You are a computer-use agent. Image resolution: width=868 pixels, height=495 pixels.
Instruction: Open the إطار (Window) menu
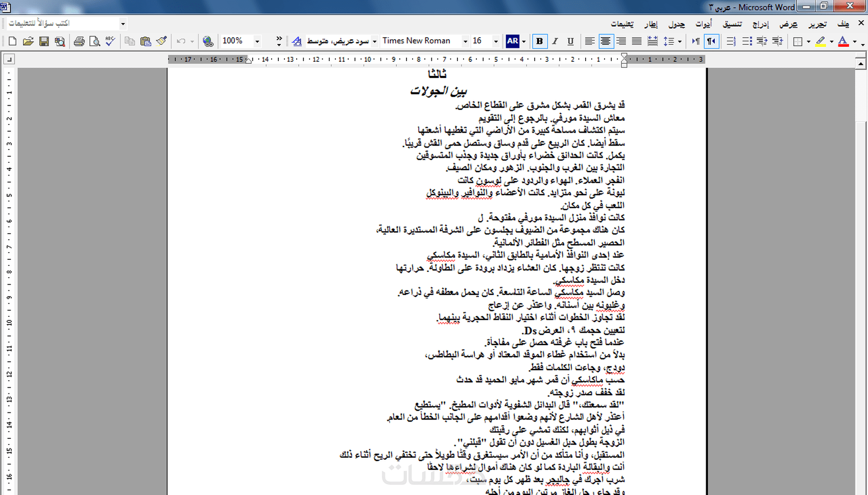[x=651, y=24]
